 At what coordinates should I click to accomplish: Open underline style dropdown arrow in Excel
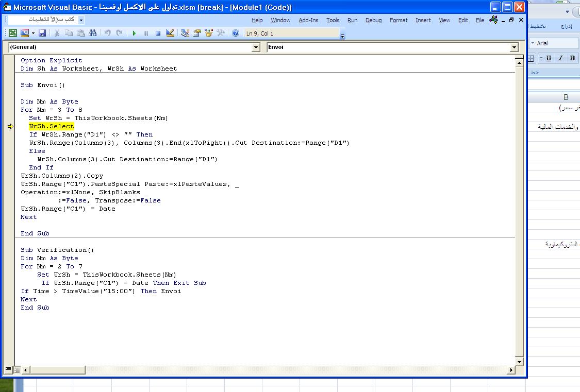point(541,58)
